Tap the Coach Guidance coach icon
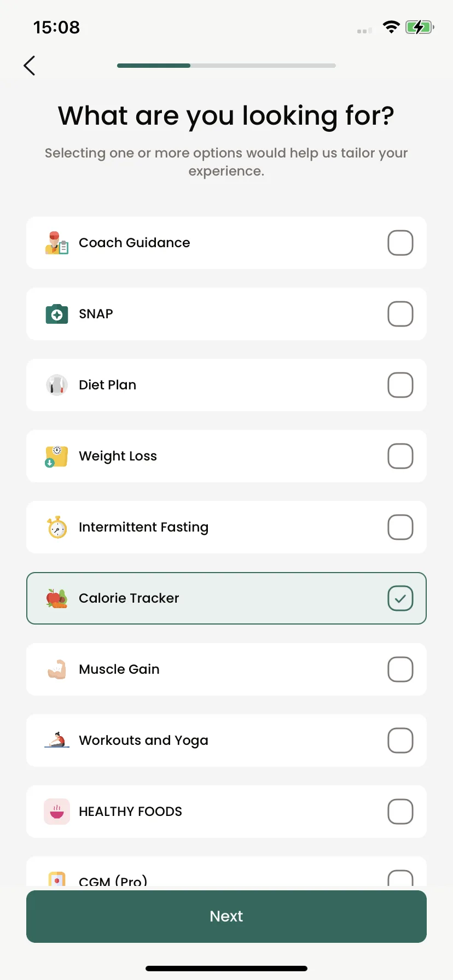This screenshot has height=980, width=453. tap(57, 243)
